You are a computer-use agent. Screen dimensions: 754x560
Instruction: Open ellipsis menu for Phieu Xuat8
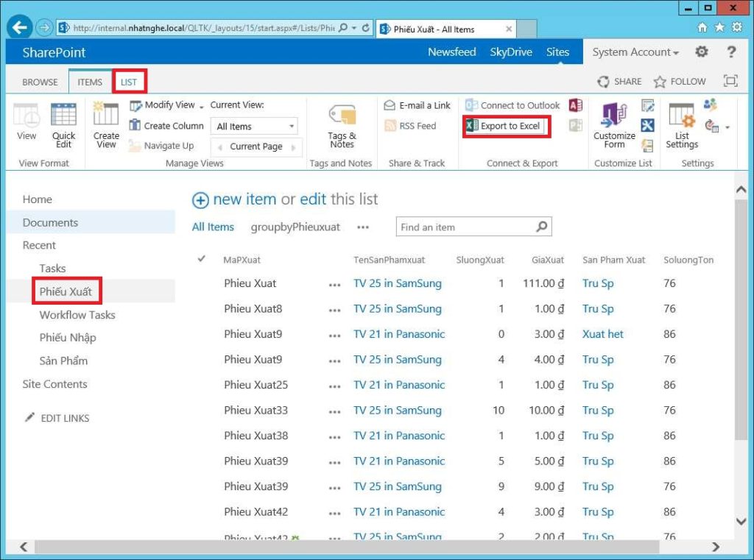tap(335, 310)
